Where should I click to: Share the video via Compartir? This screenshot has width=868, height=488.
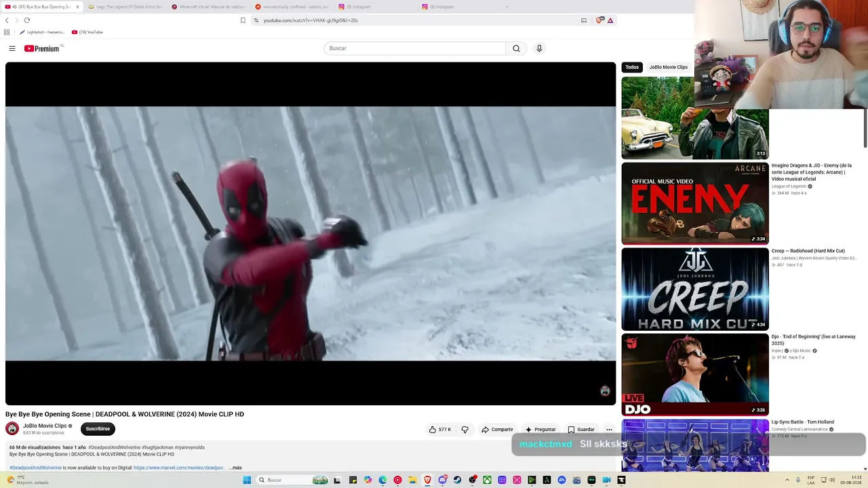point(497,429)
